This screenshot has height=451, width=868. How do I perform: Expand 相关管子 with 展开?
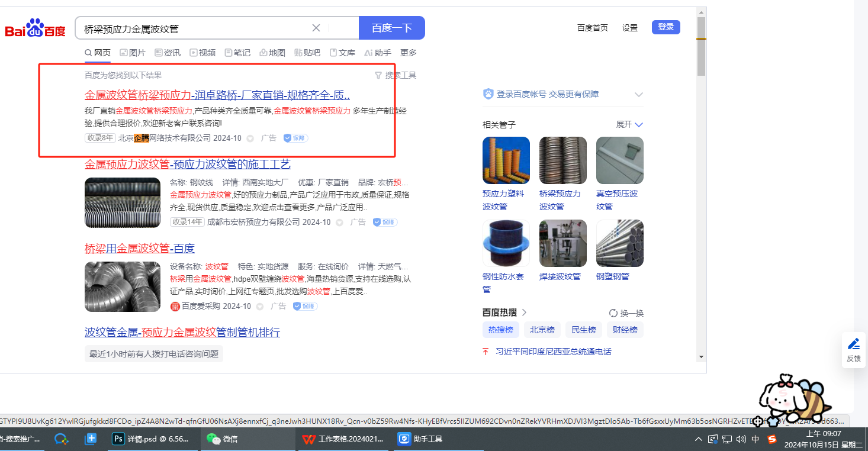coord(629,124)
